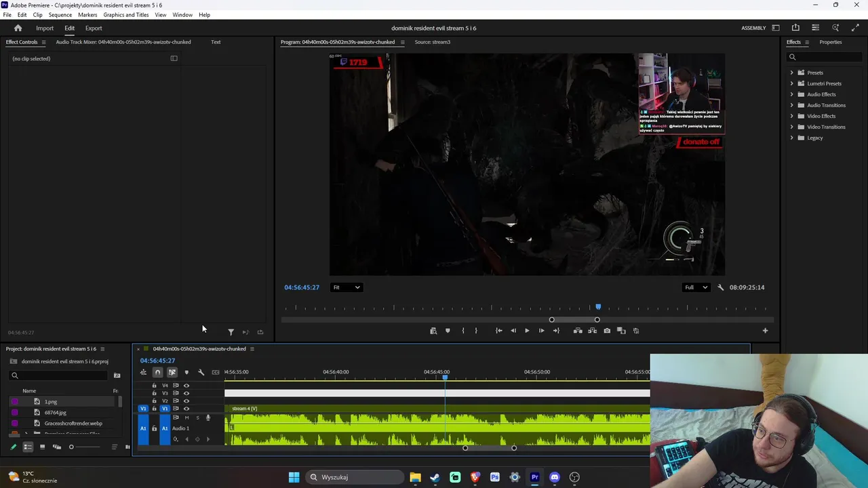Image resolution: width=868 pixels, height=488 pixels.
Task: Go to the Export workspace
Action: pos(94,28)
